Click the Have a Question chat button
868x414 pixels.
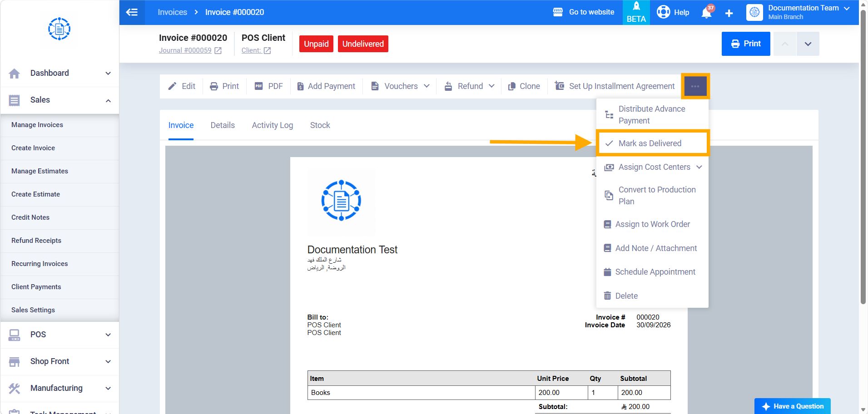(793, 406)
